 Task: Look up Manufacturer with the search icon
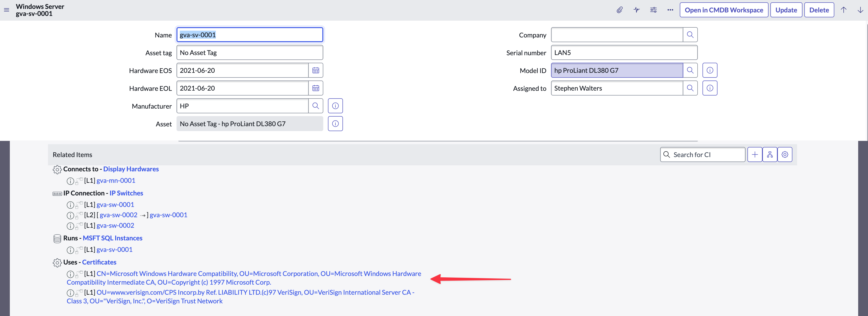click(315, 106)
